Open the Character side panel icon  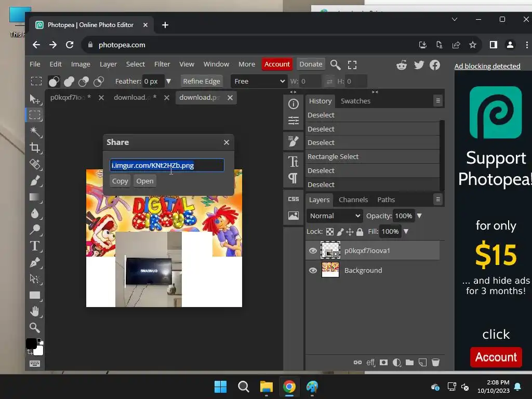(293, 162)
